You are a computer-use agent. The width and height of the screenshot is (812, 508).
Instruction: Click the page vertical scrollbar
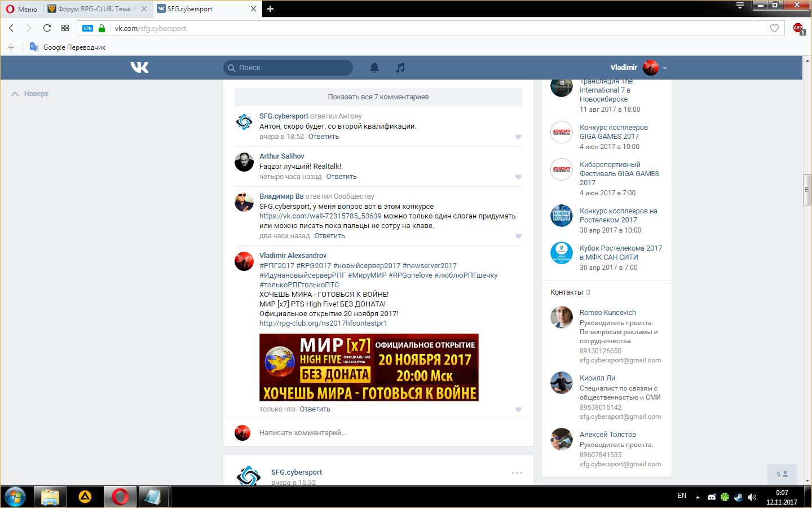click(x=807, y=191)
